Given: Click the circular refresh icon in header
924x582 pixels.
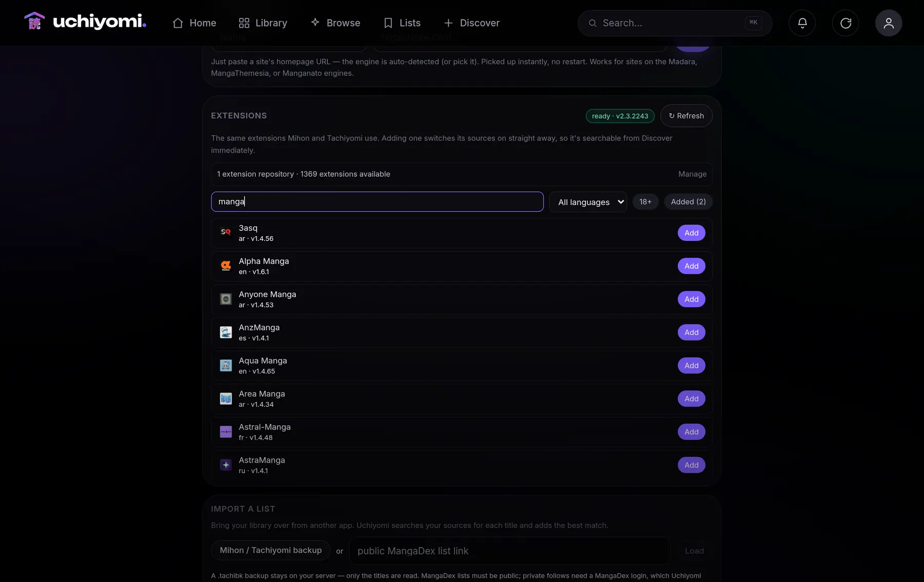Looking at the screenshot, I should pyautogui.click(x=845, y=23).
